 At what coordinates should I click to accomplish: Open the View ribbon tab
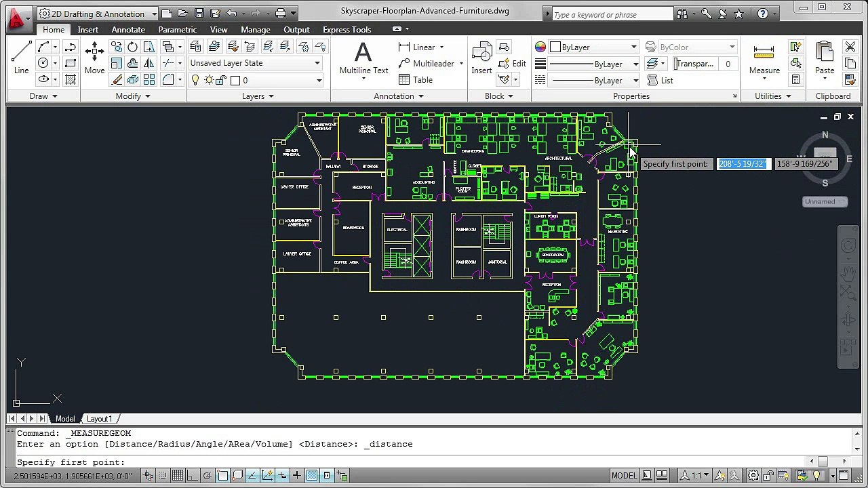point(218,30)
